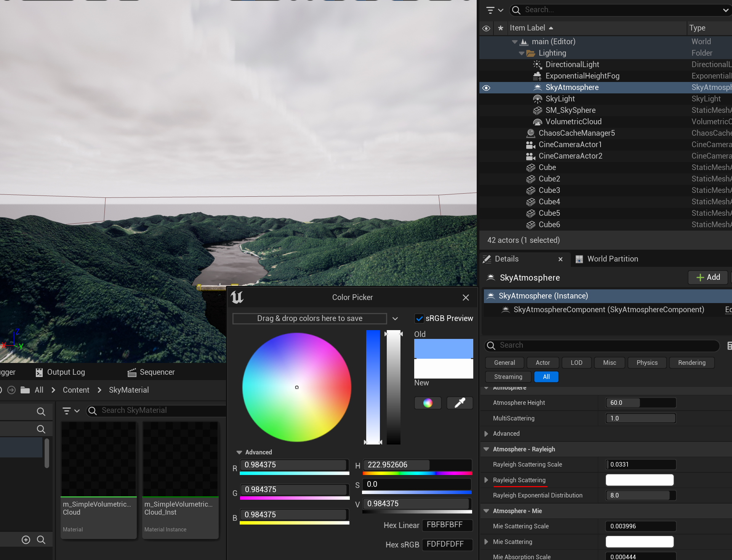732x560 pixels.
Task: Click the ExponentialHeightFog actor in outliner
Action: point(582,76)
